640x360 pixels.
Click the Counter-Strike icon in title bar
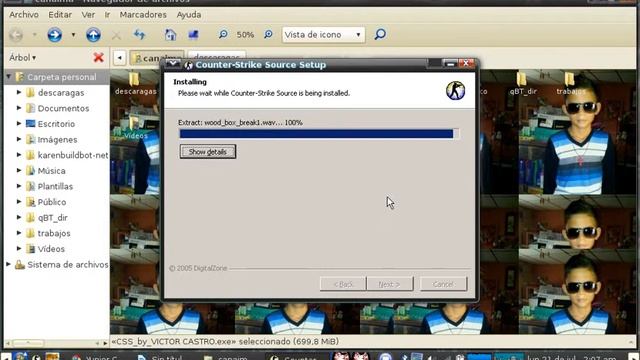tap(188, 65)
